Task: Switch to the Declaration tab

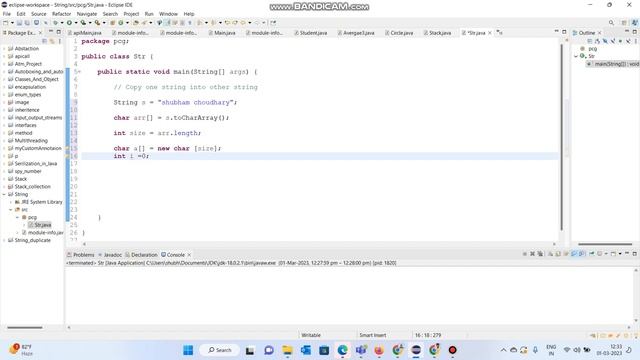Action: 141,255
